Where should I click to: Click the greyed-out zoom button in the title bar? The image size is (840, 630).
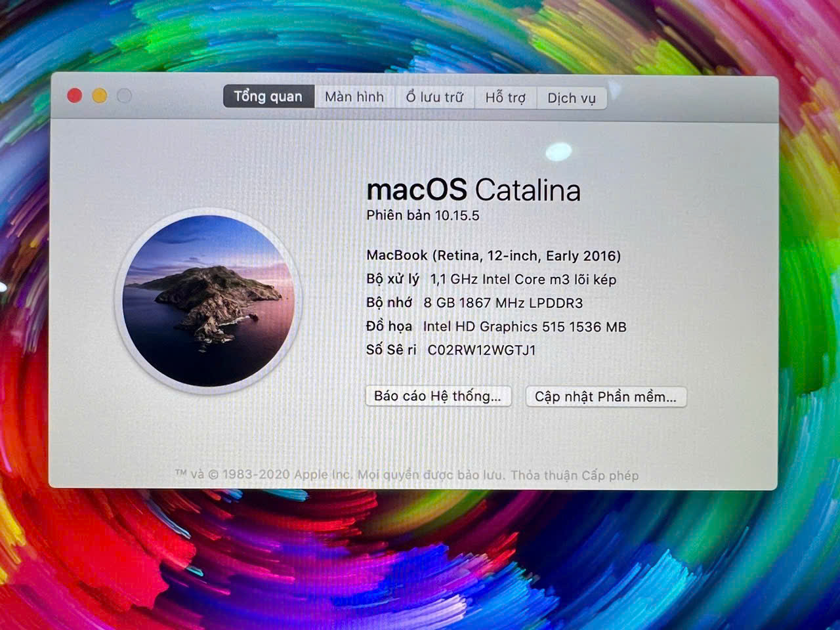tap(124, 96)
